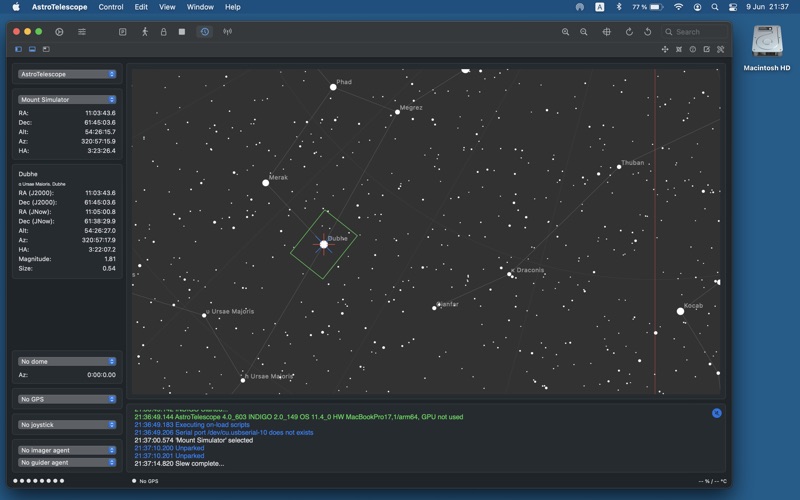Toggle the third panel layout icon
The image size is (800, 500).
click(x=46, y=49)
